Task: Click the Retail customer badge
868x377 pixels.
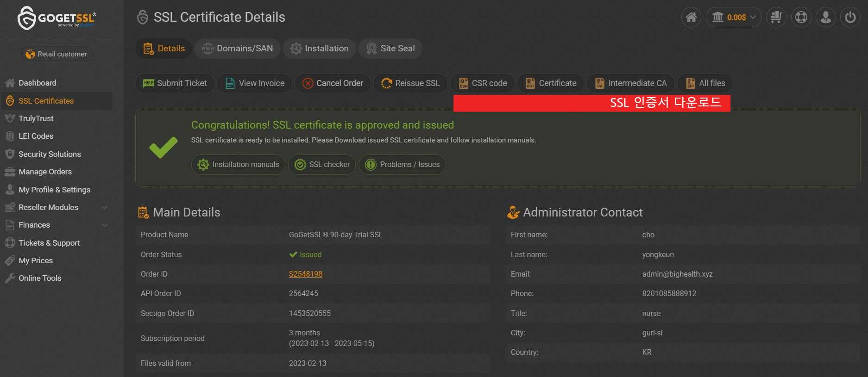Action: pyautogui.click(x=57, y=54)
